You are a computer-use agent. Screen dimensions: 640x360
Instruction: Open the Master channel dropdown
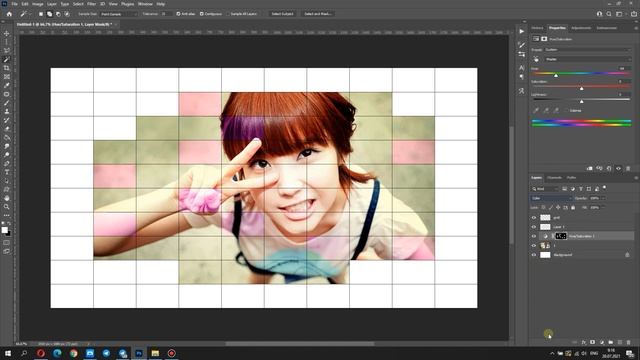click(x=587, y=59)
